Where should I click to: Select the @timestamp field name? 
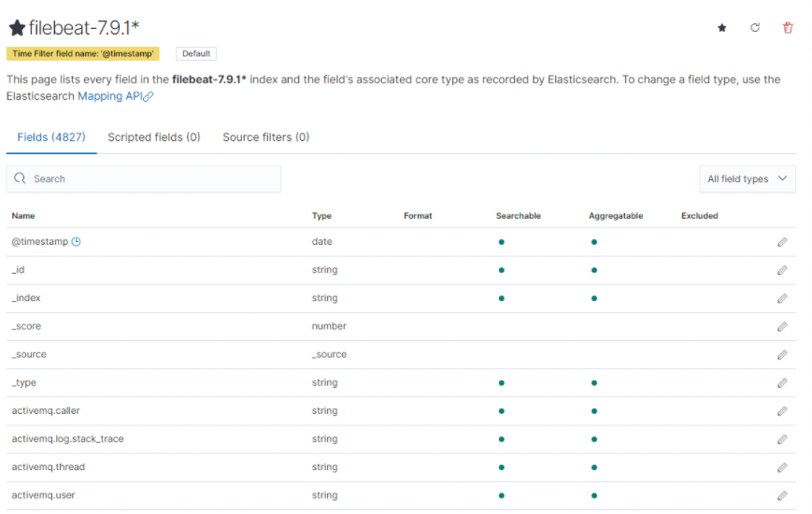[x=40, y=241]
